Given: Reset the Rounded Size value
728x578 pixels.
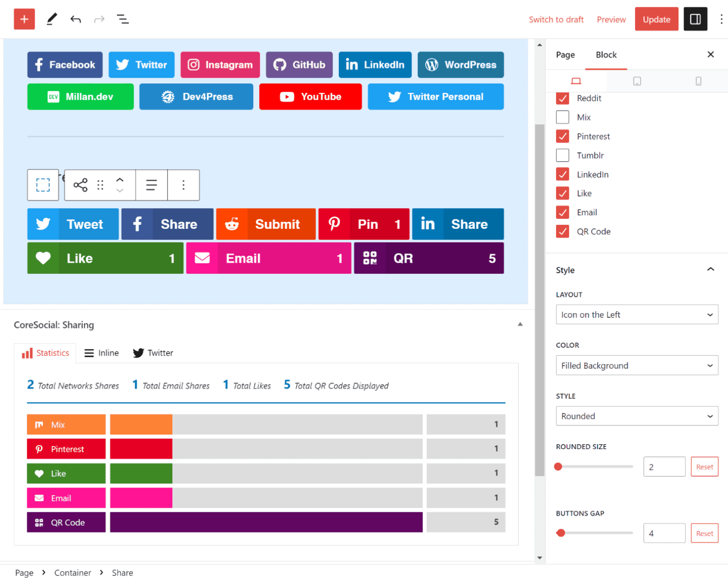Looking at the screenshot, I should coord(705,467).
